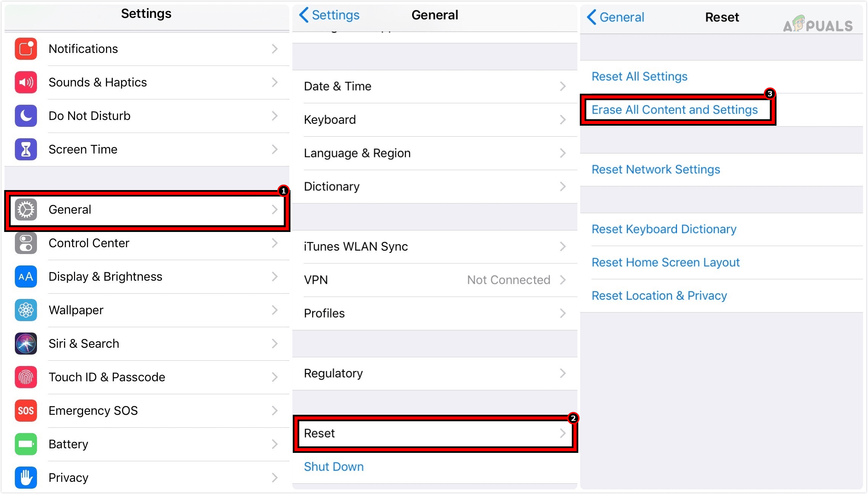The height and width of the screenshot is (494, 868).
Task: Open the VPN Not Connected row
Action: pyautogui.click(x=435, y=280)
